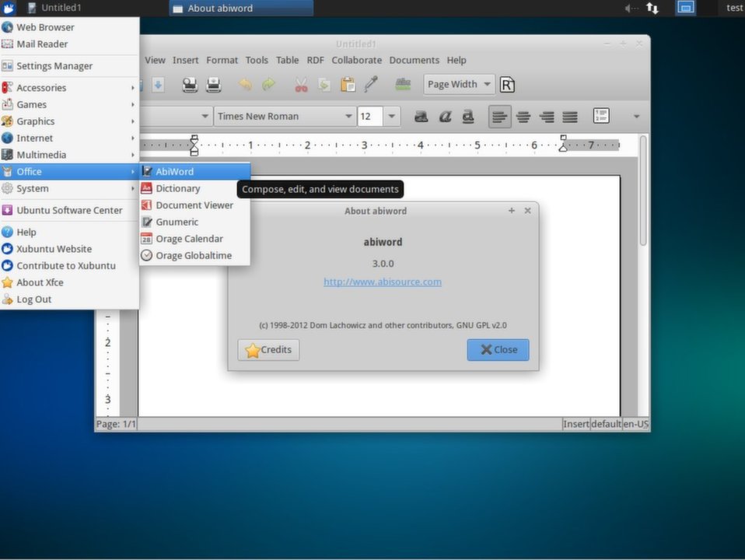The width and height of the screenshot is (745, 560).
Task: Toggle italic formatting
Action: (445, 117)
